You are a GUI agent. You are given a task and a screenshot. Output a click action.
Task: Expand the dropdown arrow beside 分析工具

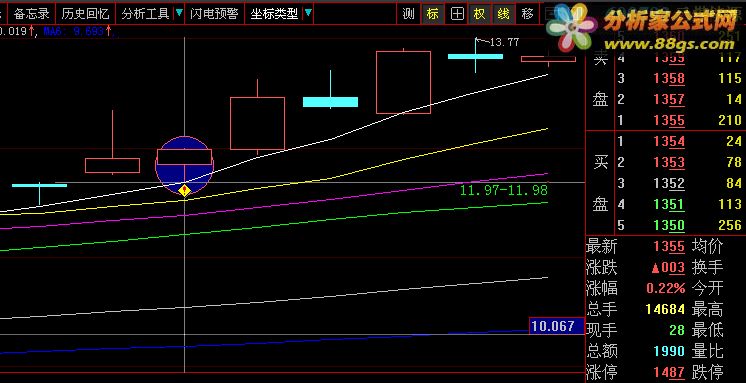coord(179,13)
